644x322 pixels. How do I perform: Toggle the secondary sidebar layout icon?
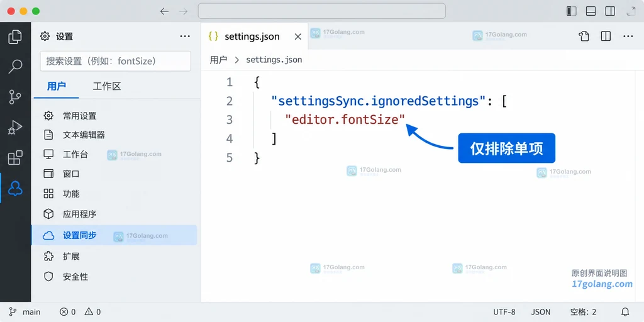coord(610,11)
